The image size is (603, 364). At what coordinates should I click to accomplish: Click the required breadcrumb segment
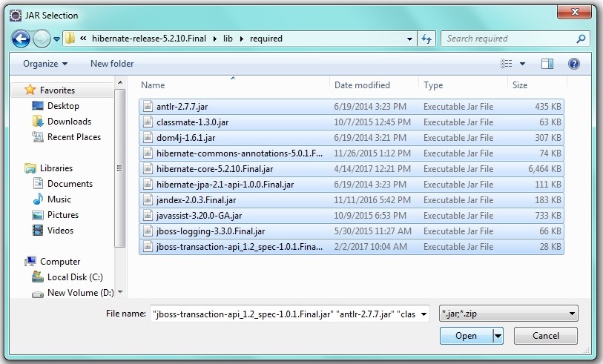(266, 39)
